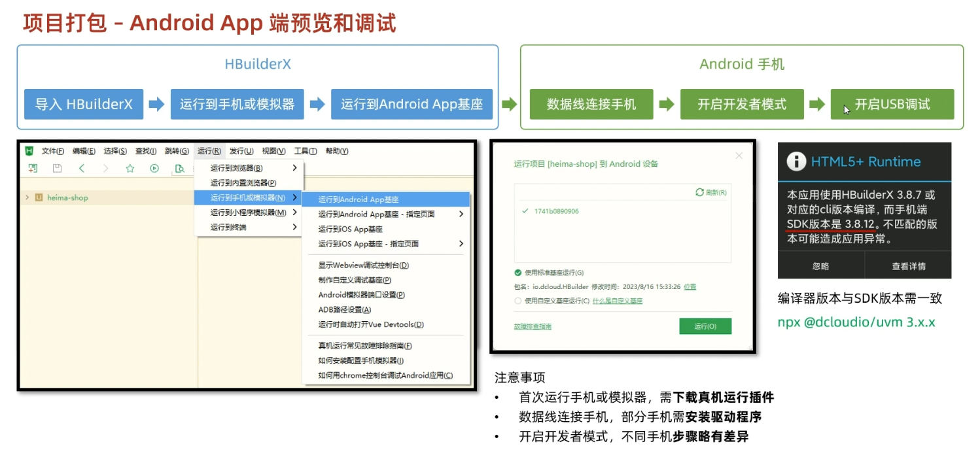Open the 编辑(E) menu
The height and width of the screenshot is (461, 980).
[84, 151]
